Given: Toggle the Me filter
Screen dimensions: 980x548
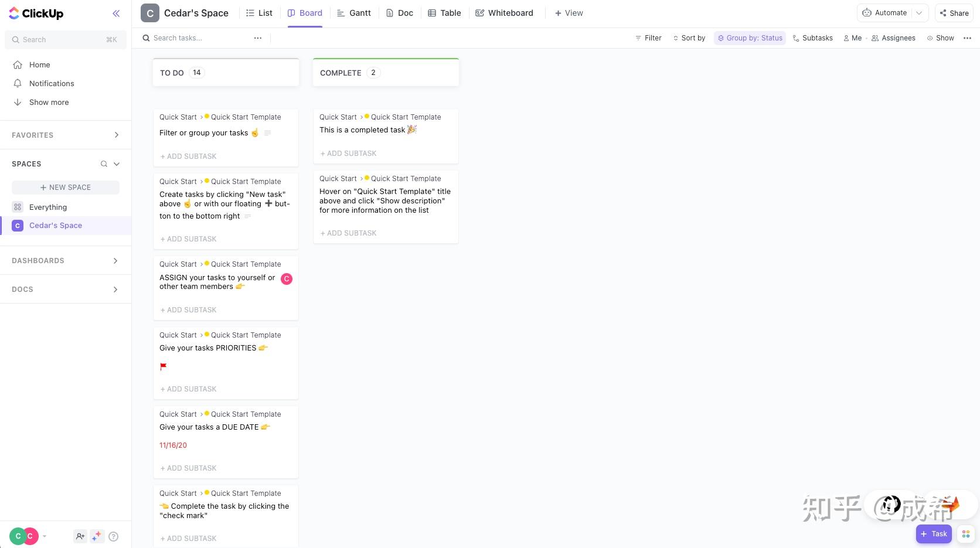Looking at the screenshot, I should (x=852, y=38).
